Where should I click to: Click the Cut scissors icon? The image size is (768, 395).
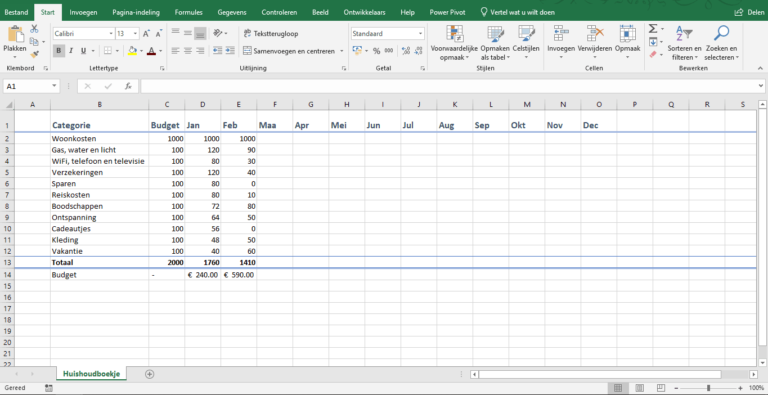pos(34,29)
